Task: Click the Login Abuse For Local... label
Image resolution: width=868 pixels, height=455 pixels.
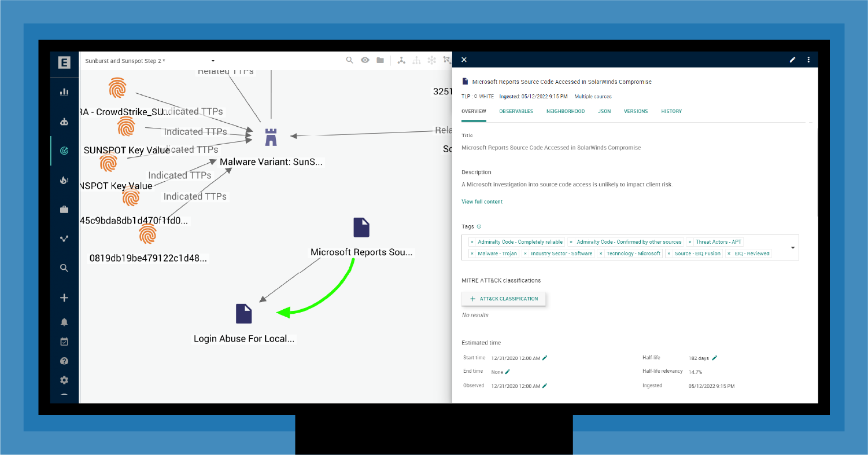Action: pyautogui.click(x=244, y=339)
